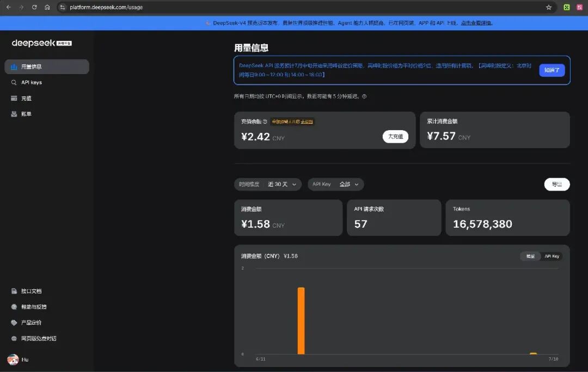The image size is (588, 372).
Task: Click the browser address bar URL
Action: tap(106, 7)
